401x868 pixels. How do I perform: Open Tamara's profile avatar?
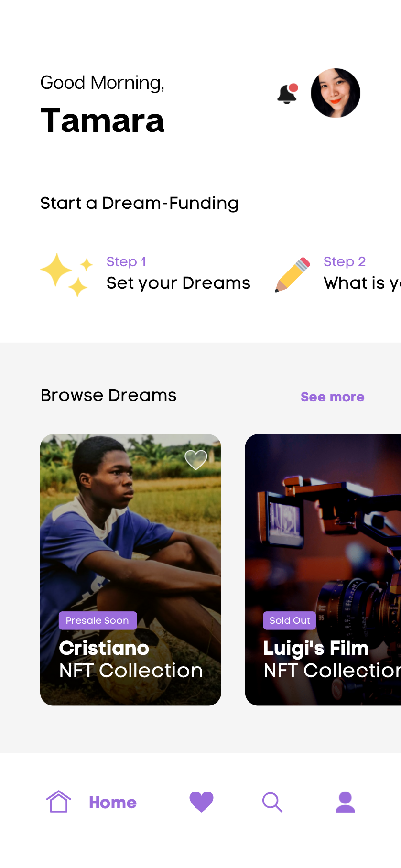tap(336, 93)
